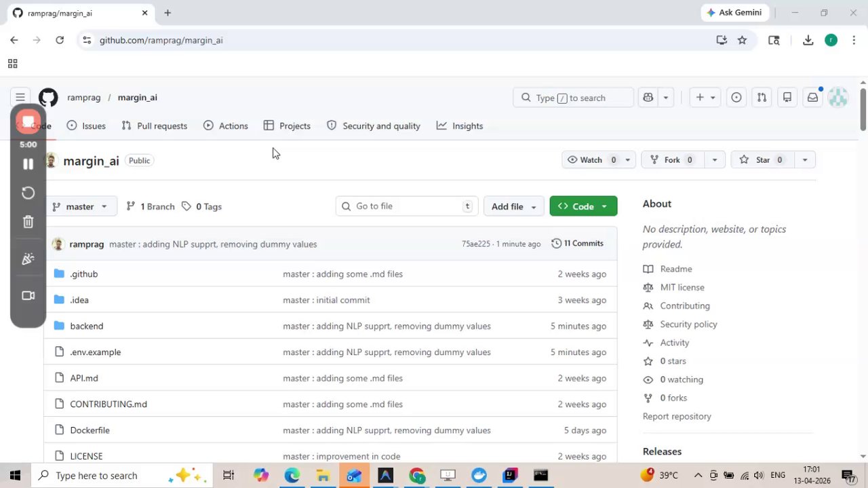Screen dimensions: 868x488
Task: Expand the Star lists dropdown arrow
Action: [x=805, y=159]
